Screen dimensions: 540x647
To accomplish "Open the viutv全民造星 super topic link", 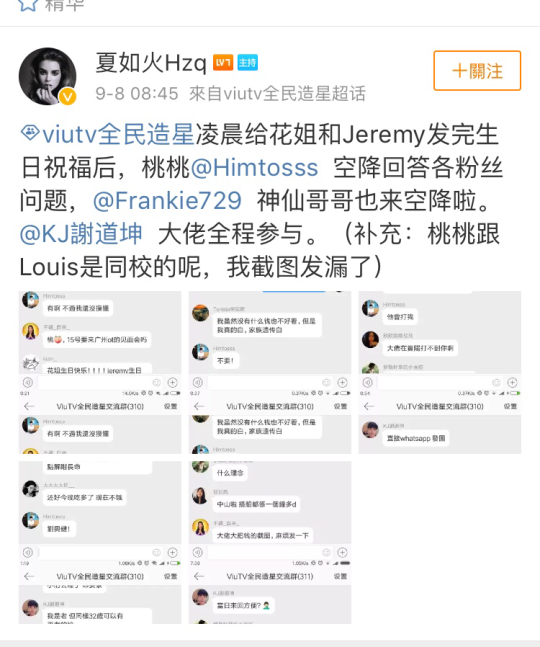I will (x=118, y=135).
